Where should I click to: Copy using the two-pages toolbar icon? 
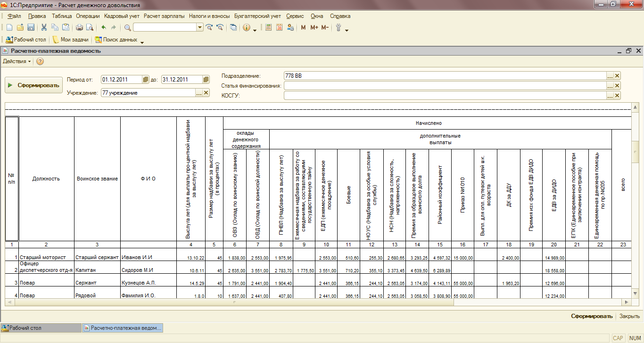[55, 28]
